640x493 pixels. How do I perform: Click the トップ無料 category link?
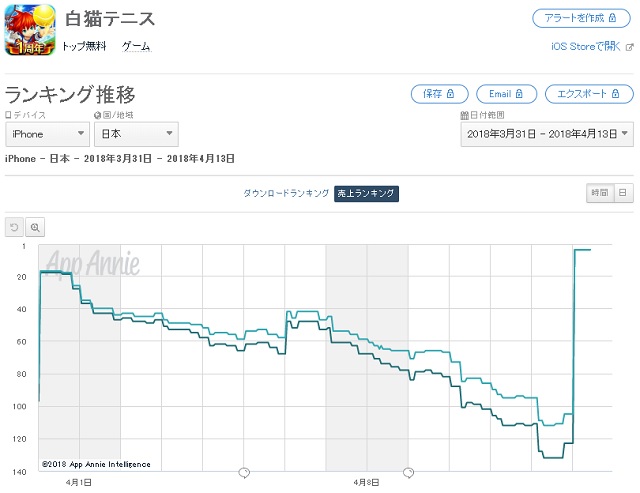click(84, 47)
